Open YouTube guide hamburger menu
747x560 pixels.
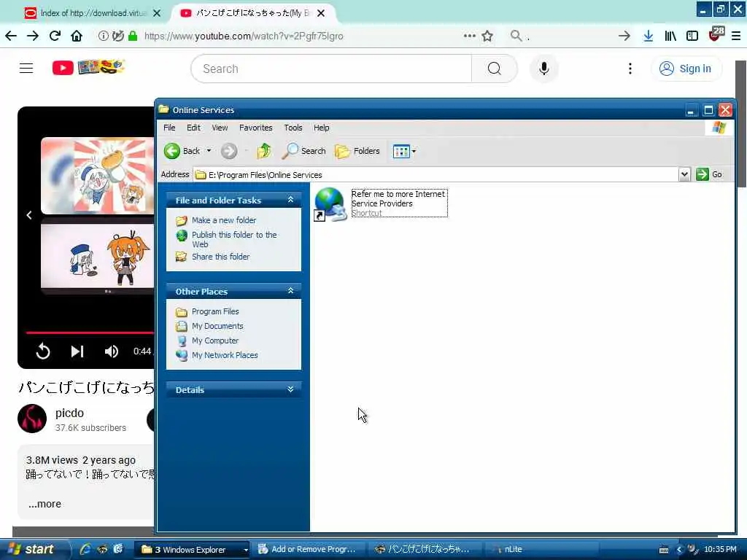coord(26,69)
